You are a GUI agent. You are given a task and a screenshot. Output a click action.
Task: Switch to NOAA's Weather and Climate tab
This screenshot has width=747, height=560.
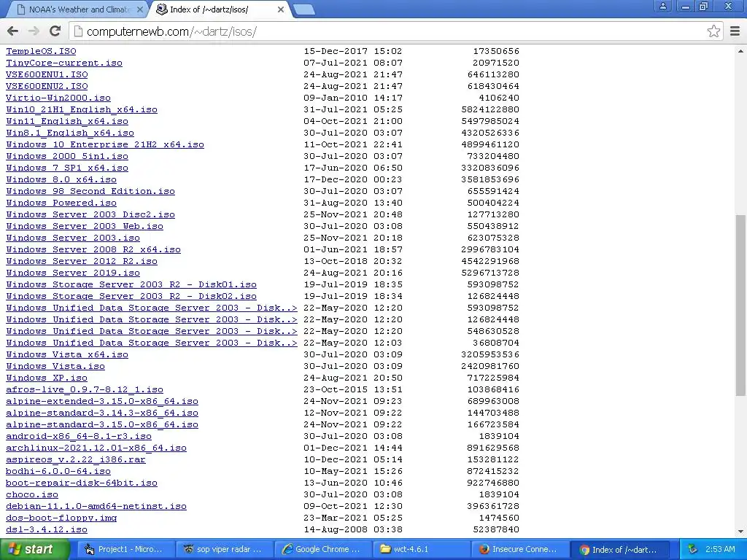point(78,9)
